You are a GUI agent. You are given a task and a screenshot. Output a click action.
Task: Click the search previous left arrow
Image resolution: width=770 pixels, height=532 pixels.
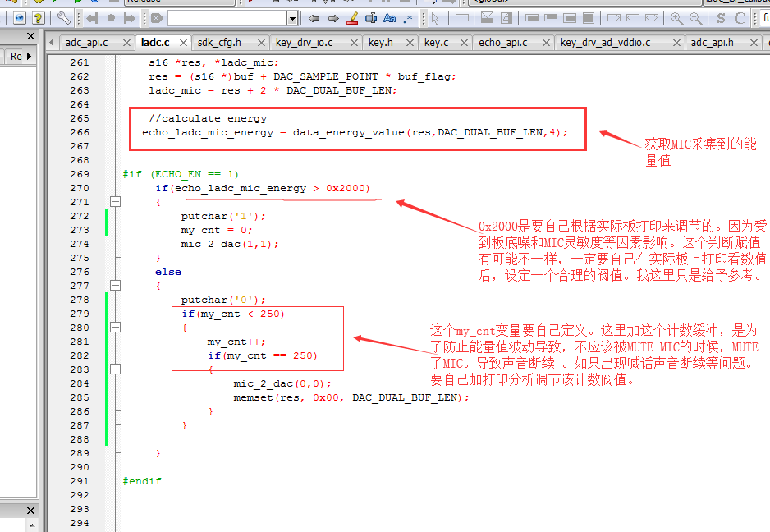point(314,19)
